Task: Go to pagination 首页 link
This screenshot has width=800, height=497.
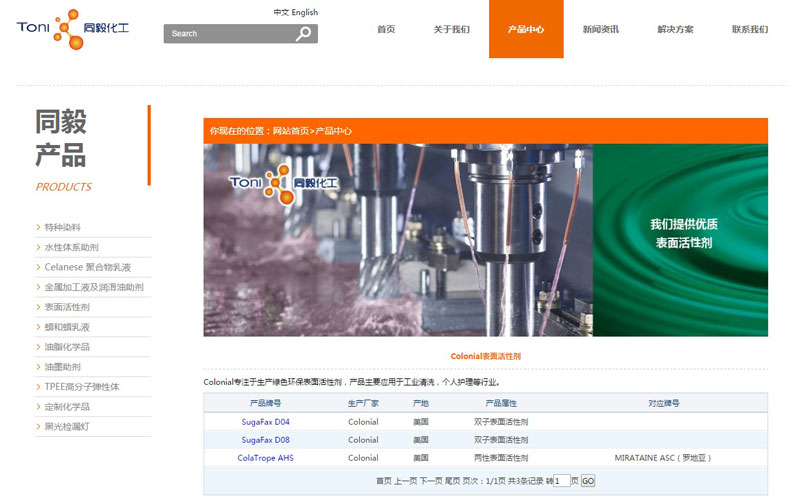Action: pyautogui.click(x=384, y=481)
